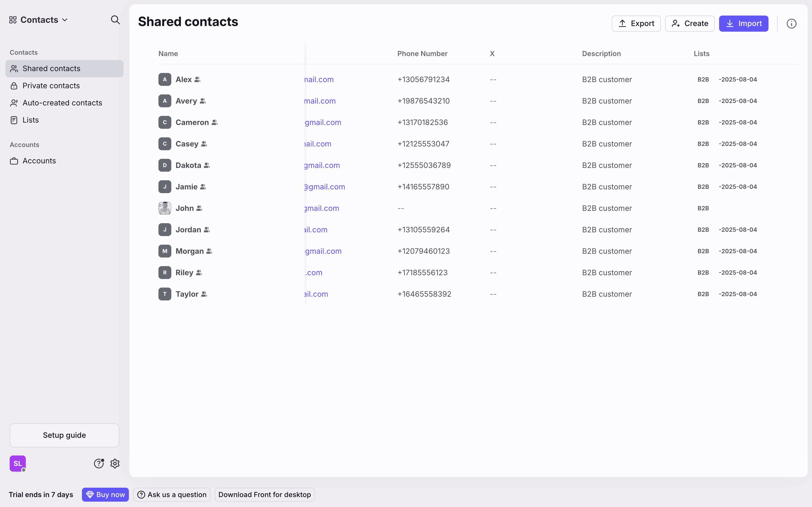Open the settings gear icon
Image resolution: width=812 pixels, height=507 pixels.
[115, 464]
